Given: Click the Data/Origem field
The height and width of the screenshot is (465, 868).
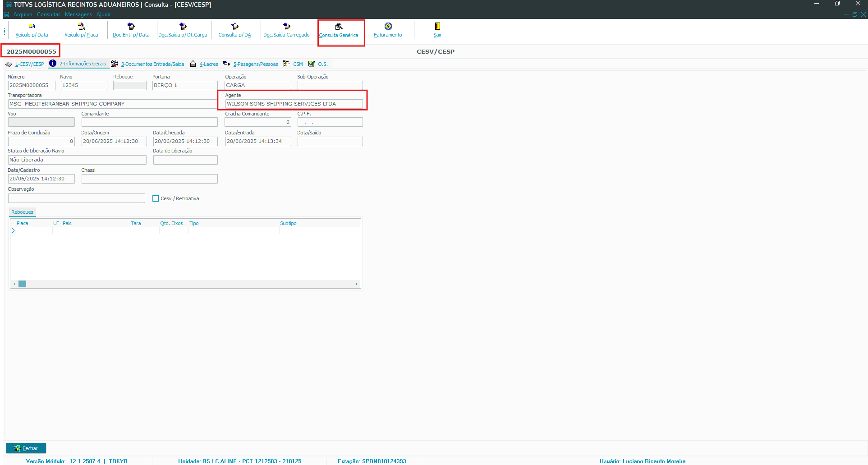Looking at the screenshot, I should tap(114, 141).
